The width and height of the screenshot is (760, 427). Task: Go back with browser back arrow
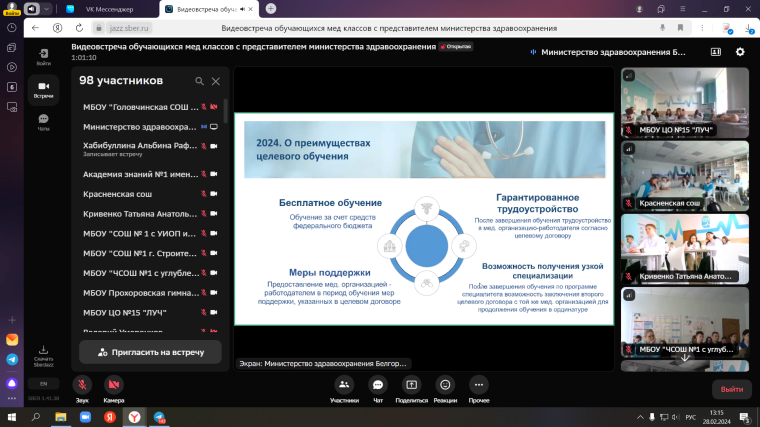pos(35,28)
